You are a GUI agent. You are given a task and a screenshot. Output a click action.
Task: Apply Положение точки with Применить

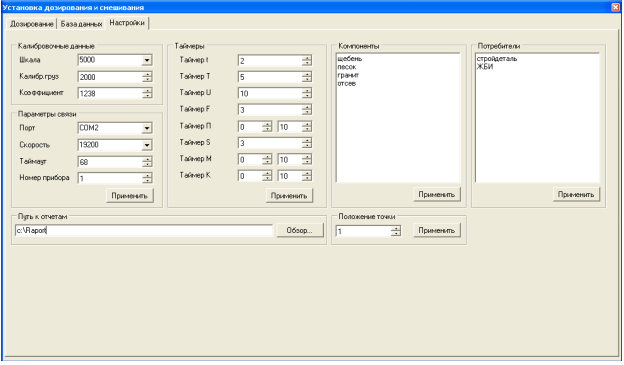(x=437, y=230)
